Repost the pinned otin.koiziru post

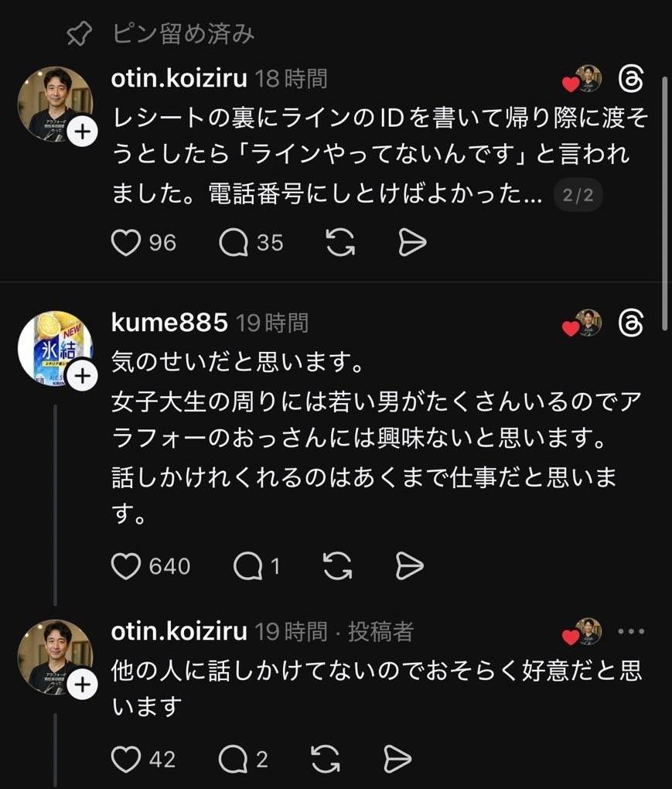[x=340, y=243]
